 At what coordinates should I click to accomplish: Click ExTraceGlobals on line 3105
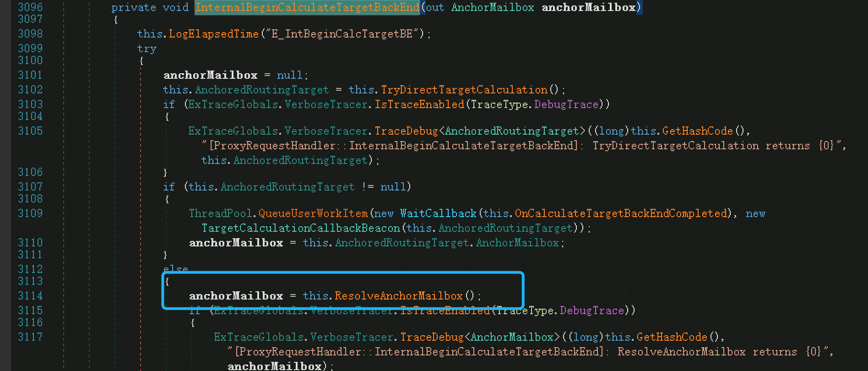(x=233, y=131)
